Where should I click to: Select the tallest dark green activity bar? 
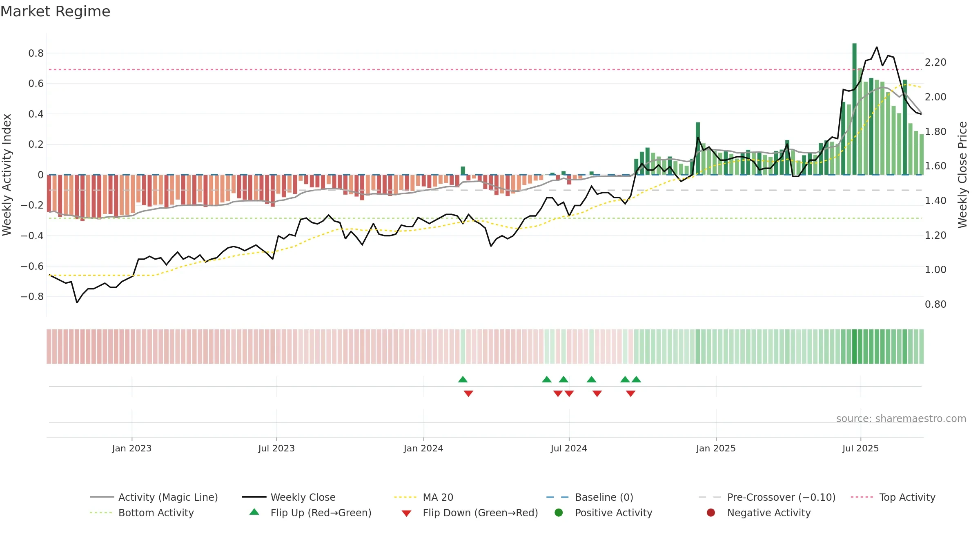pyautogui.click(x=854, y=109)
